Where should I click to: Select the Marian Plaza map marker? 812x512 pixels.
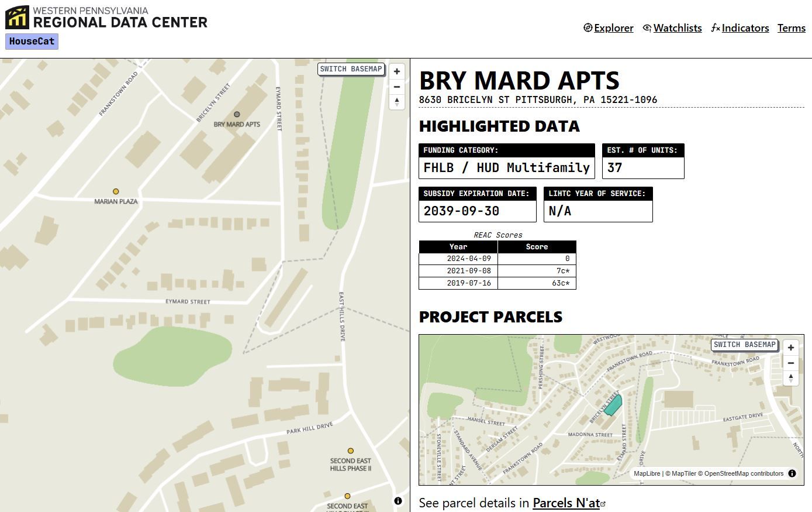point(116,191)
